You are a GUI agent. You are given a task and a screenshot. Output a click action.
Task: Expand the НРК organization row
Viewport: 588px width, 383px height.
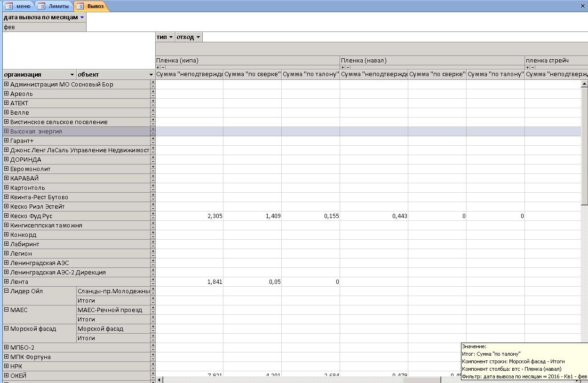point(7,366)
